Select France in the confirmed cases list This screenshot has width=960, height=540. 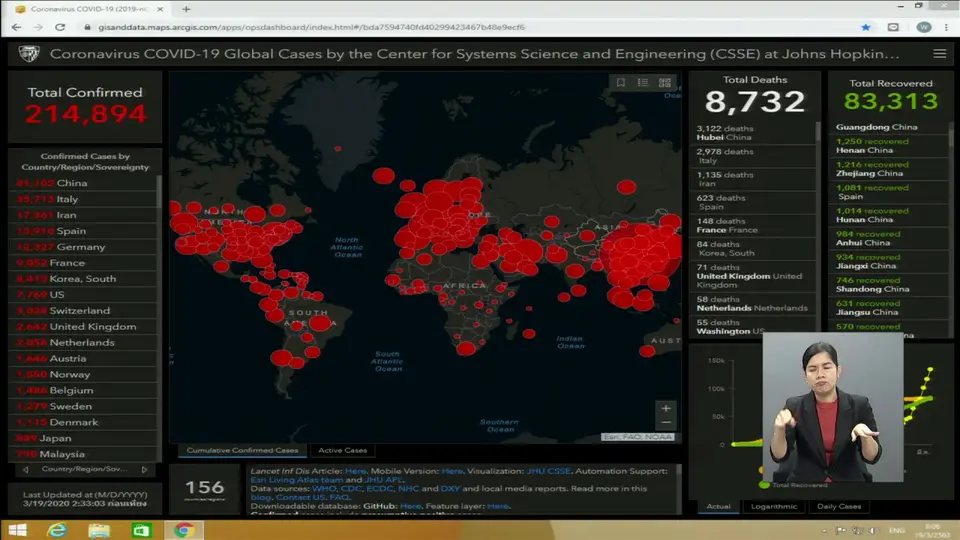point(83,263)
